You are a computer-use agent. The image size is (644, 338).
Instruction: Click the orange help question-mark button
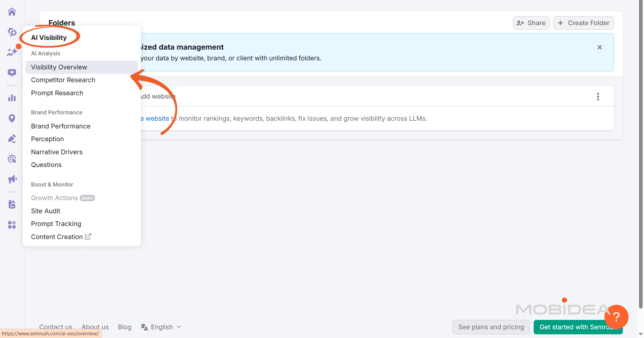[616, 317]
